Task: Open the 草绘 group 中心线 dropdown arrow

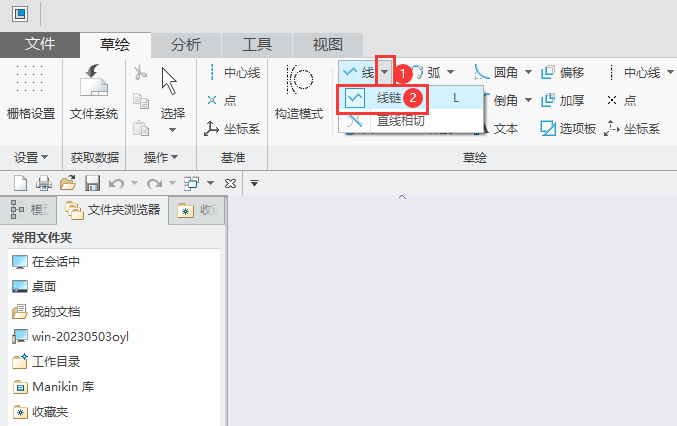Action: pyautogui.click(x=670, y=72)
